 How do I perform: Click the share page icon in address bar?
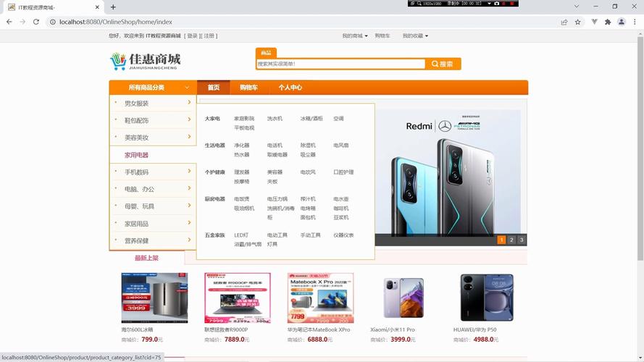[564, 22]
